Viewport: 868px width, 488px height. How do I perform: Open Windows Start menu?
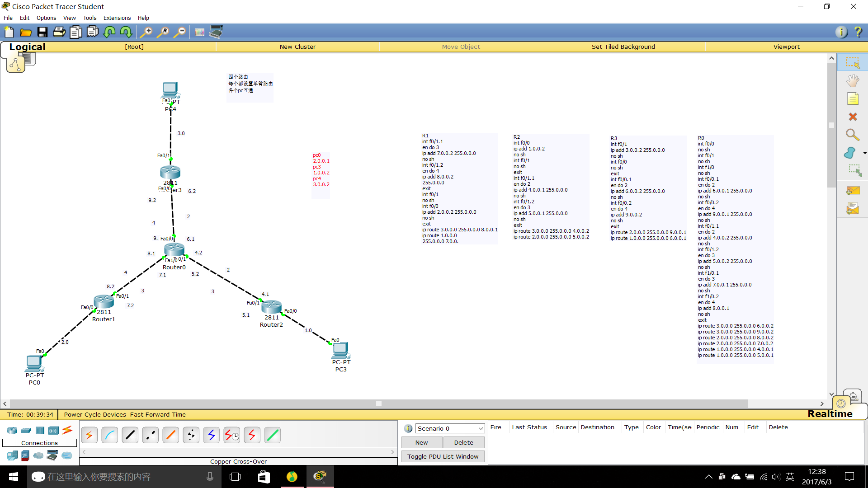[x=14, y=477]
